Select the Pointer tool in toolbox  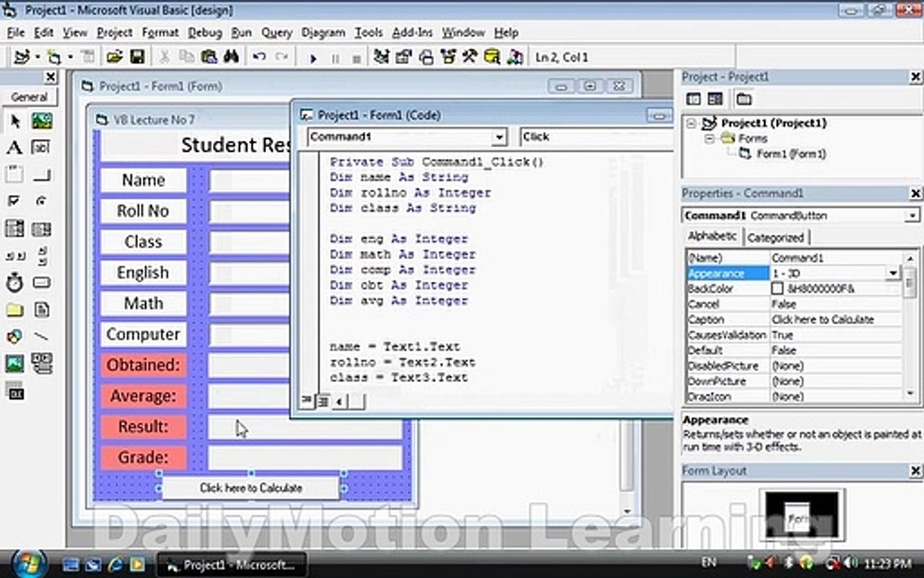pyautogui.click(x=14, y=121)
